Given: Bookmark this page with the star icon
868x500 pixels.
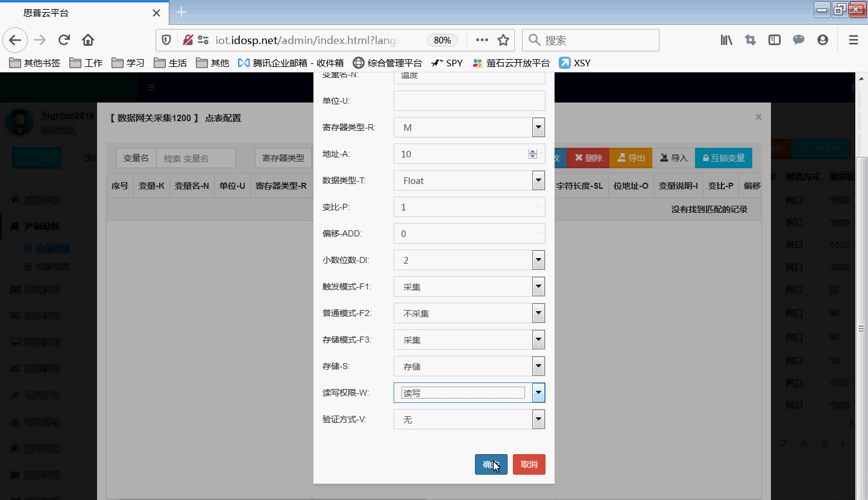Looking at the screenshot, I should point(503,40).
